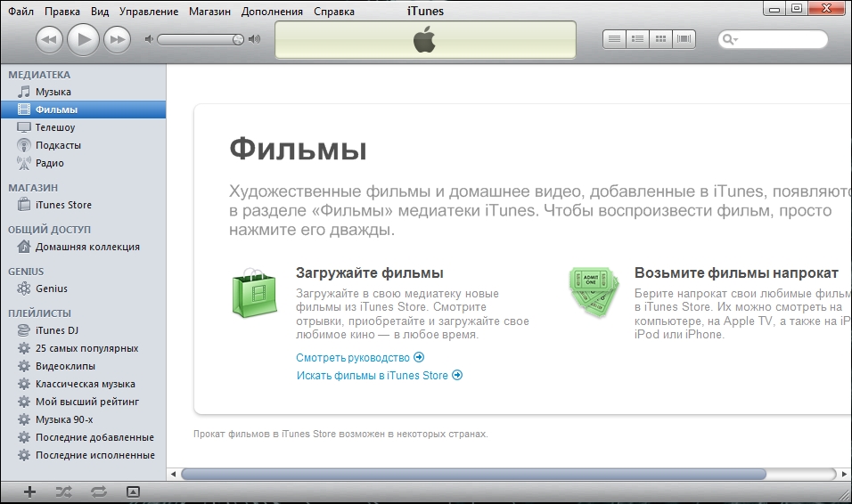852x504 pixels.
Task: Minimize the iTunes window
Action: pos(774,8)
